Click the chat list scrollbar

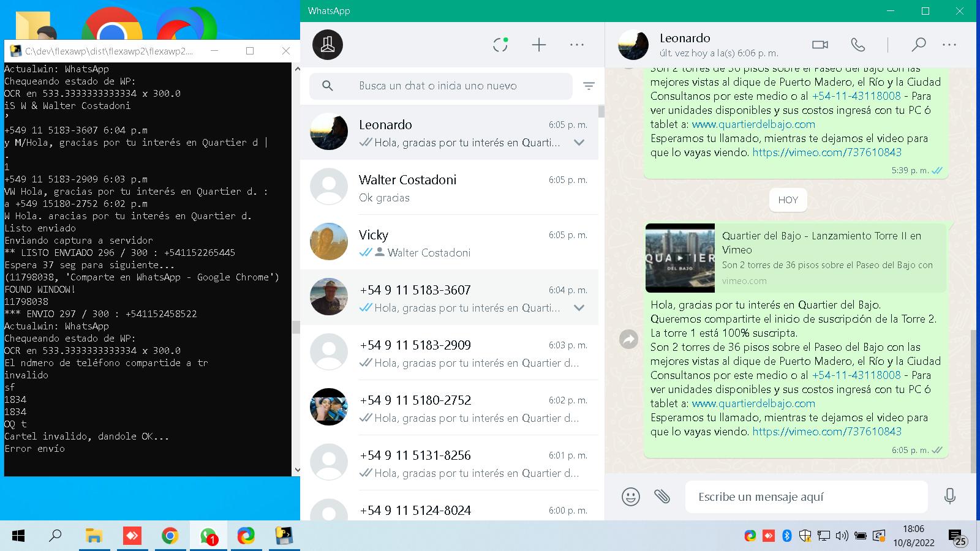[601, 111]
